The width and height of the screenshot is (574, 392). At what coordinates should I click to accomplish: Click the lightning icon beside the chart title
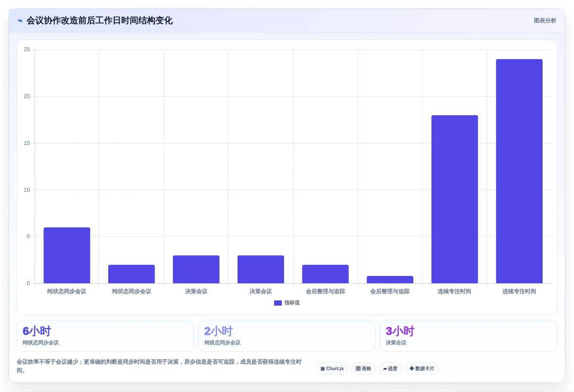point(20,21)
